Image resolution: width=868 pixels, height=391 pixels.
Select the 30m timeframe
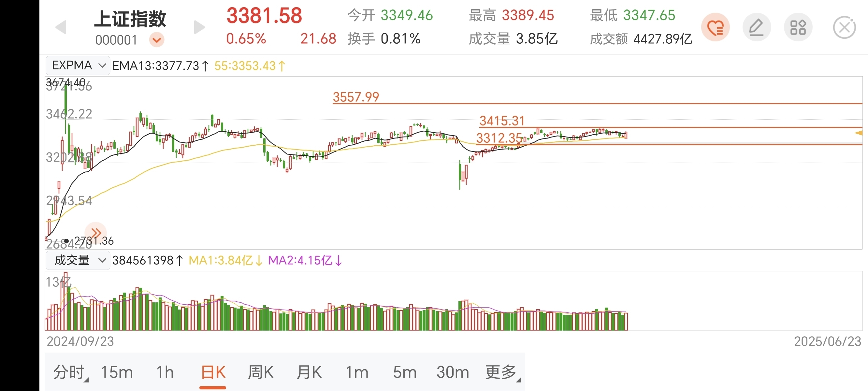click(453, 372)
